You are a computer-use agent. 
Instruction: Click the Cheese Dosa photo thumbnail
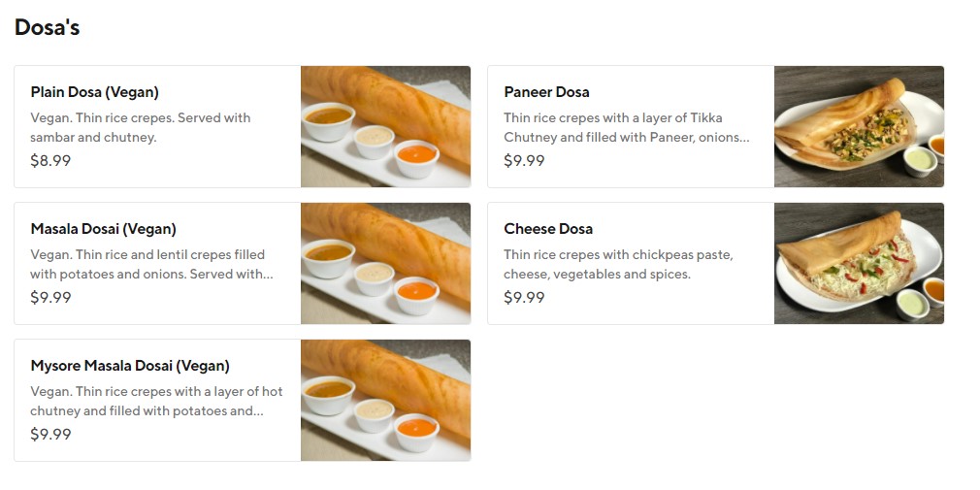(x=859, y=263)
